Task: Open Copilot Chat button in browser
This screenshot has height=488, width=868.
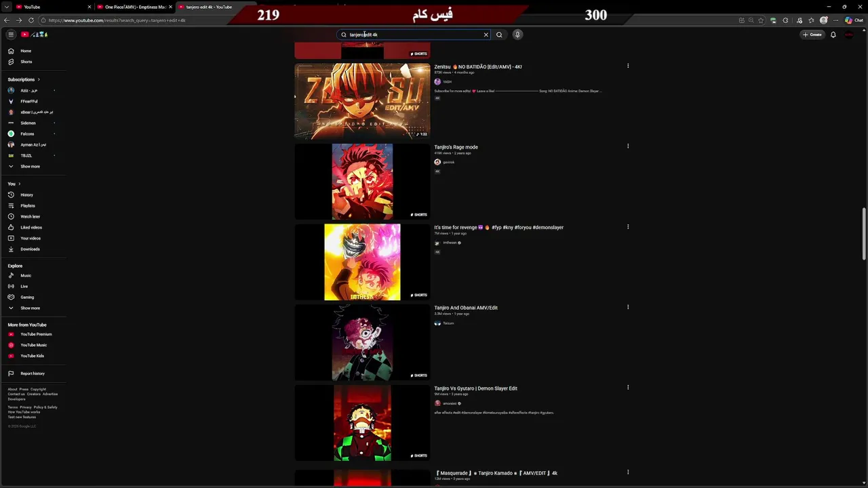Action: (854, 20)
